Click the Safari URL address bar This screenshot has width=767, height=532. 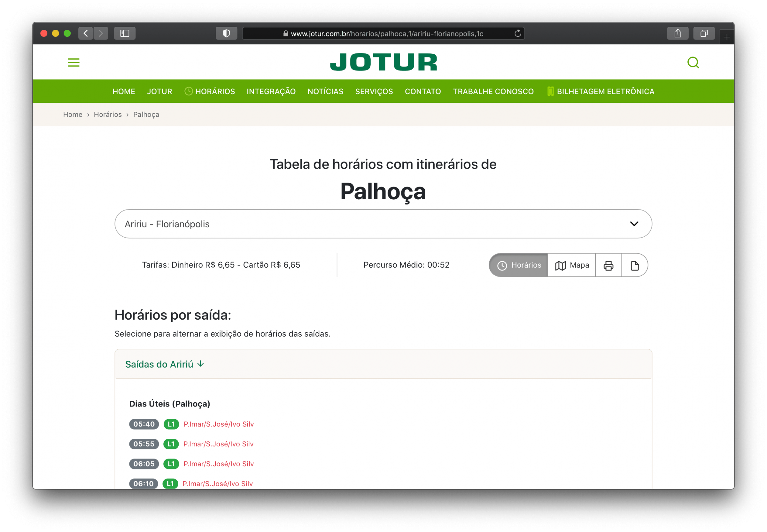(x=383, y=33)
